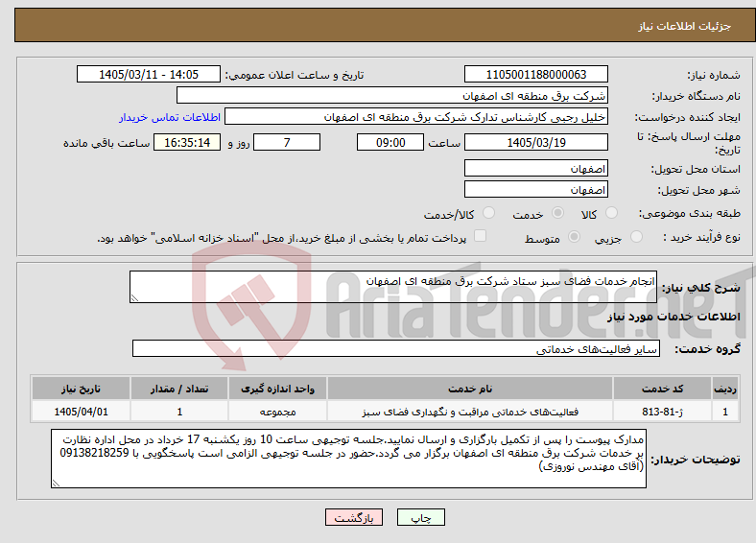Click the buyer notes text area
This screenshot has height=543, width=756.
coord(348,459)
